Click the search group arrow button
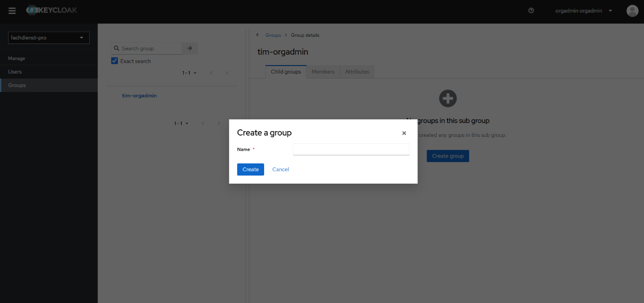Image resolution: width=644 pixels, height=303 pixels. 190,48
